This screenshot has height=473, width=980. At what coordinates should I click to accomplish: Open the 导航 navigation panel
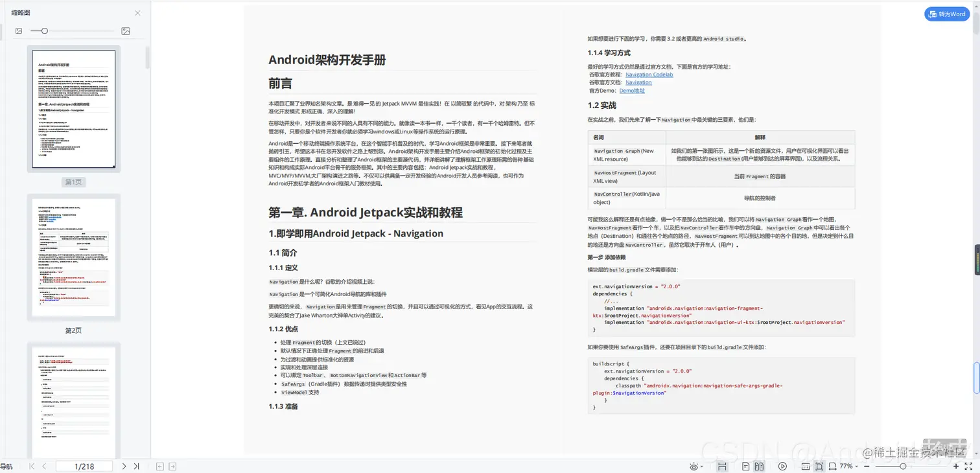tap(7, 465)
